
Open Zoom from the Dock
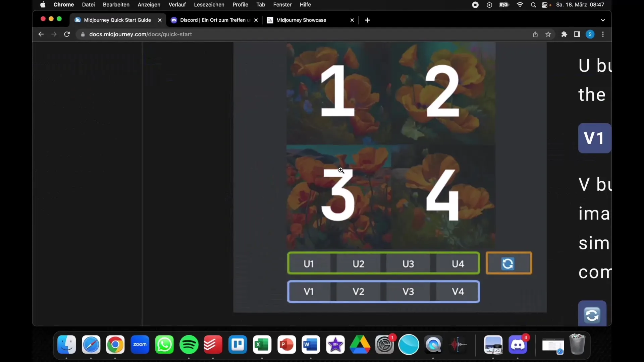(140, 345)
